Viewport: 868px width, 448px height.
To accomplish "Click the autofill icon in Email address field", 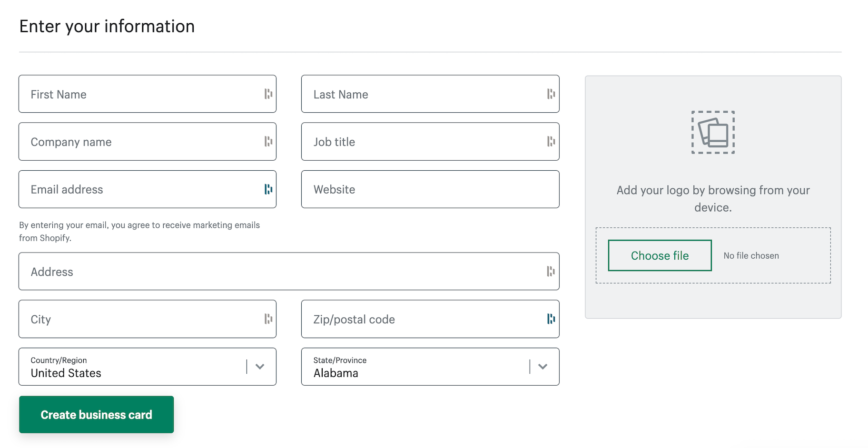I will tap(268, 189).
